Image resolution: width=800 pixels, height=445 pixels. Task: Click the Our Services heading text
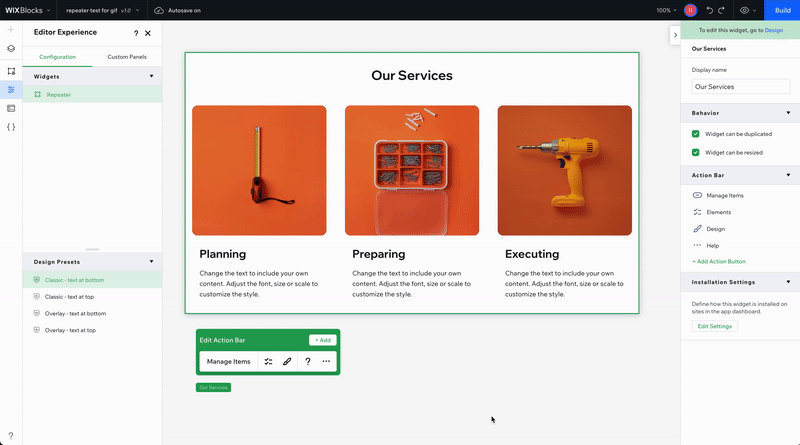coord(412,76)
